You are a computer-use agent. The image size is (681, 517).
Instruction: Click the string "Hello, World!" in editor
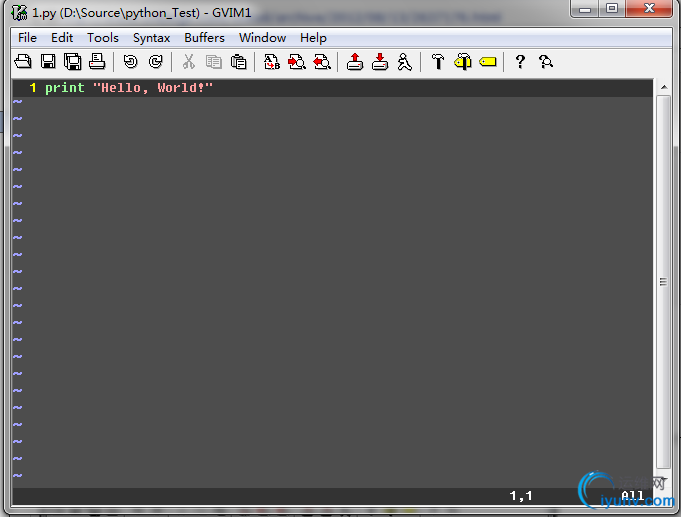[153, 88]
